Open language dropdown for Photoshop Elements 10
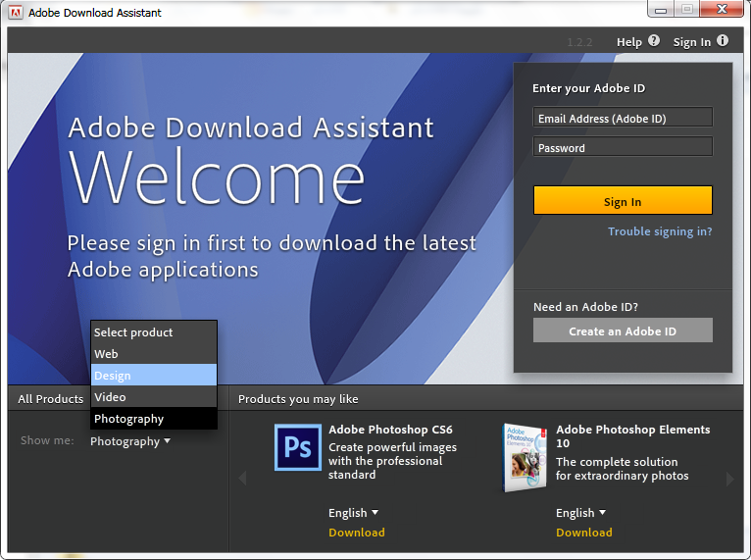The height and width of the screenshot is (560, 751). tap(580, 513)
